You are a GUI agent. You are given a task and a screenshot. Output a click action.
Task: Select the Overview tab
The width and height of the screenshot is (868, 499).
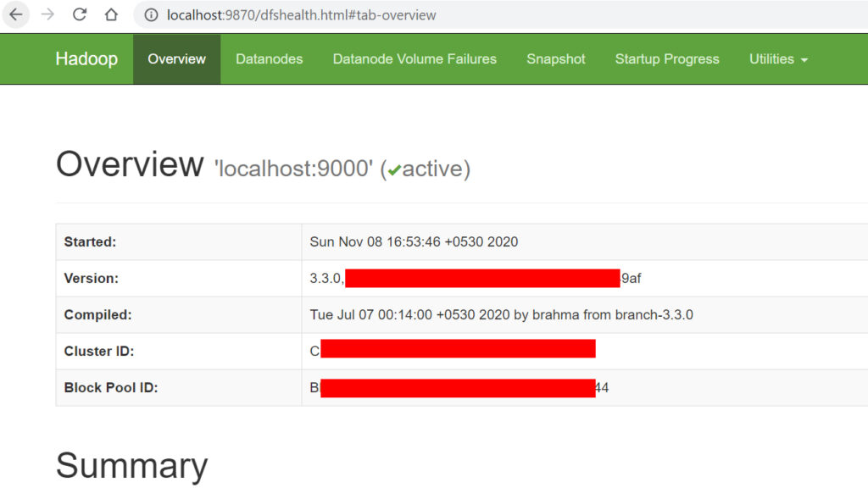[x=176, y=59]
